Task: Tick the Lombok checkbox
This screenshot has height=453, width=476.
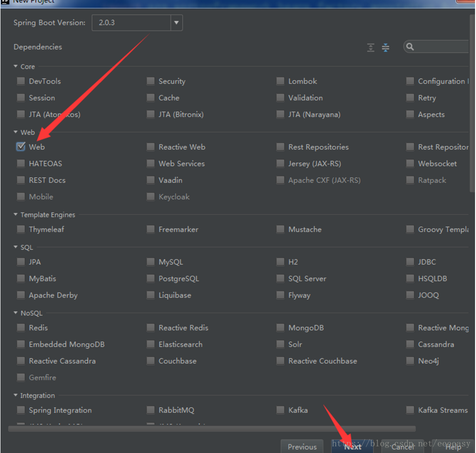Action: click(280, 81)
